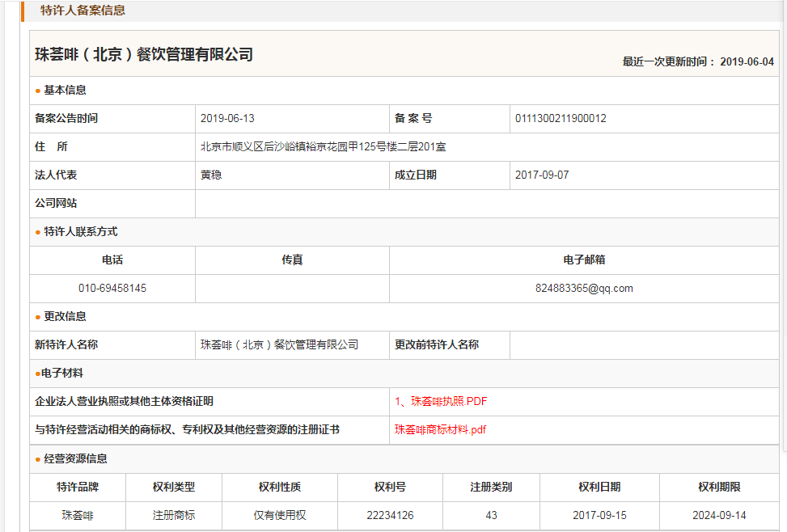Select the 特许人备案信息 page header tab
Viewport: 787px width, 532px height.
[x=83, y=11]
